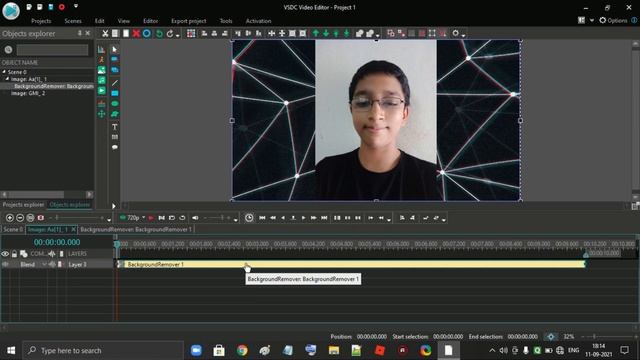Select the Cut scissors tool in toolbar
Viewport: 640px width, 360px height.
click(x=105, y=33)
